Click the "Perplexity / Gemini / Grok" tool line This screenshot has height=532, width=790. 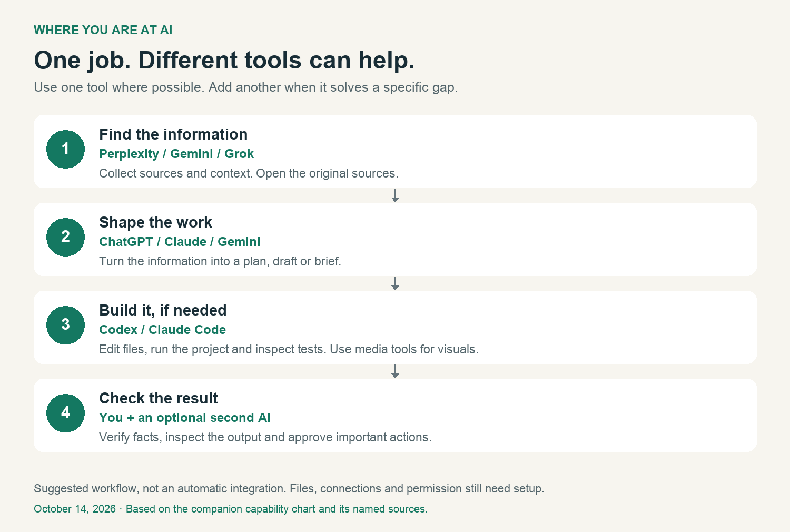(176, 154)
